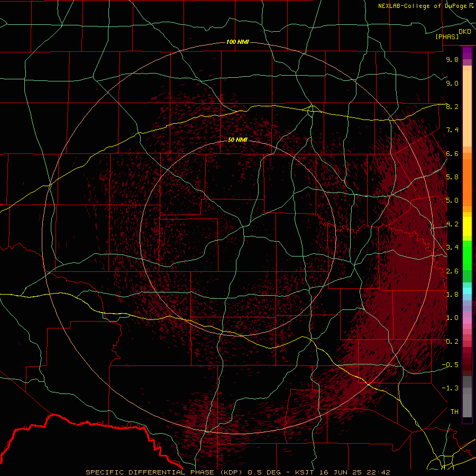Click the -1.3 scale value
The image size is (476, 476).
pos(450,388)
